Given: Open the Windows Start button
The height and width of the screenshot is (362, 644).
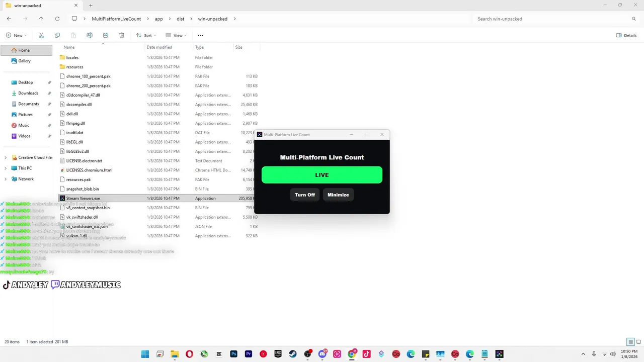Looking at the screenshot, I should [x=145, y=354].
